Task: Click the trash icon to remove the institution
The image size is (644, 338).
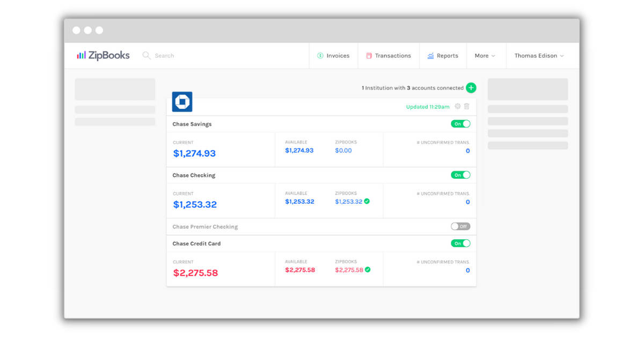Action: (x=466, y=107)
